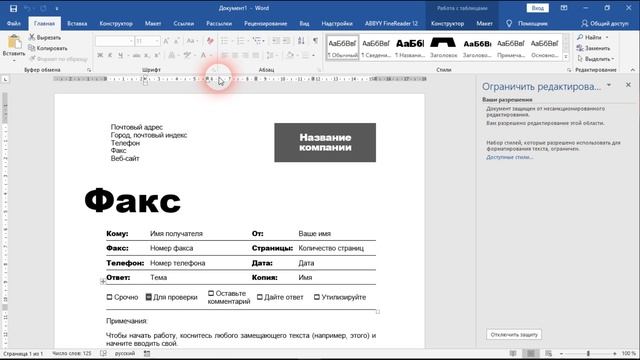Check the Утилизируйте checkbox
The height and width of the screenshot is (360, 640).
tap(317, 297)
